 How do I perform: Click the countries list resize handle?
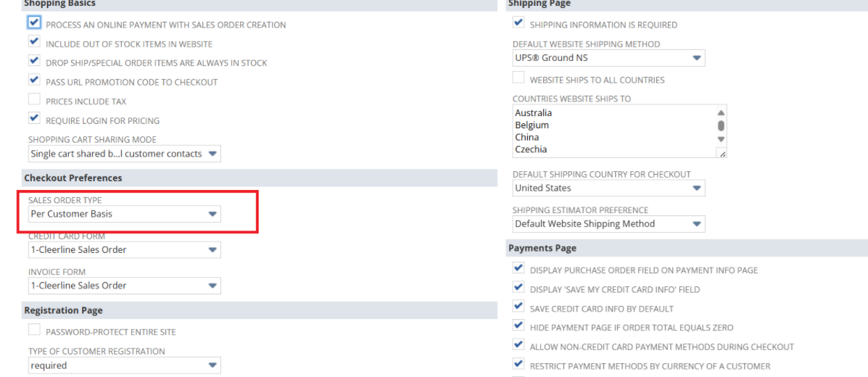722,152
